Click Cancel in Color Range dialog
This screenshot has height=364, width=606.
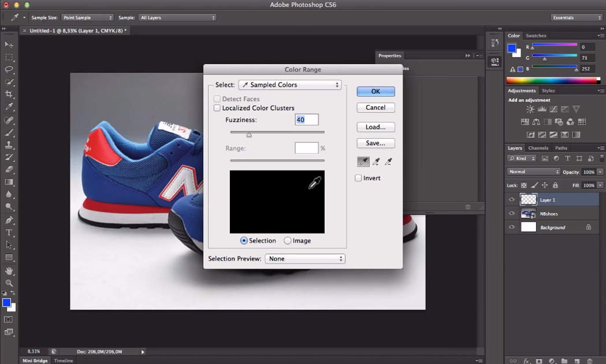pos(376,108)
